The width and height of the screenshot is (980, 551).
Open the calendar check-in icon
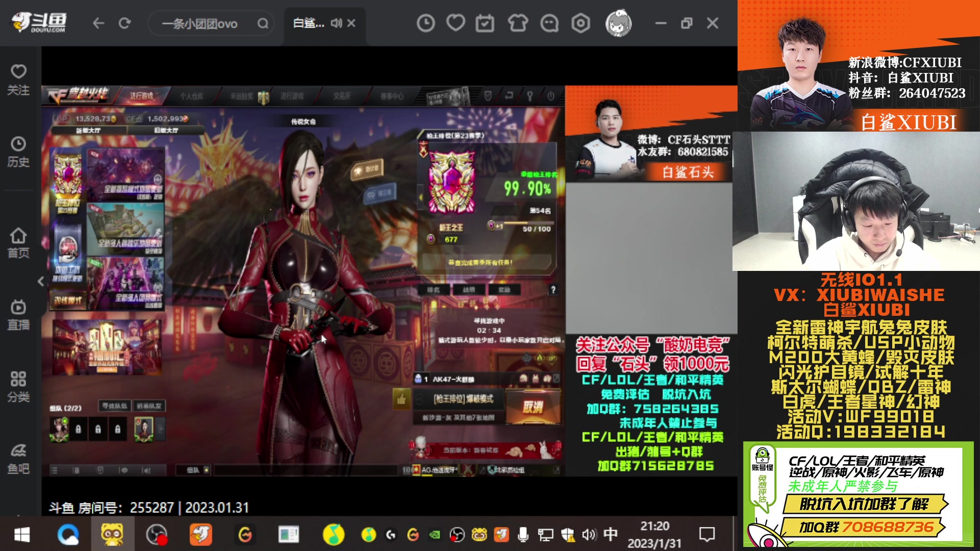coord(485,23)
